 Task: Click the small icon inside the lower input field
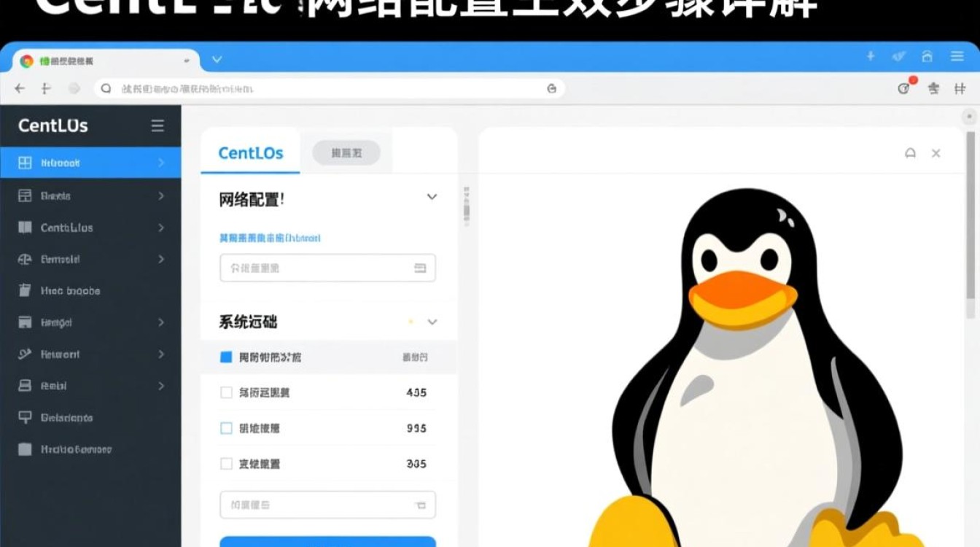click(420, 505)
